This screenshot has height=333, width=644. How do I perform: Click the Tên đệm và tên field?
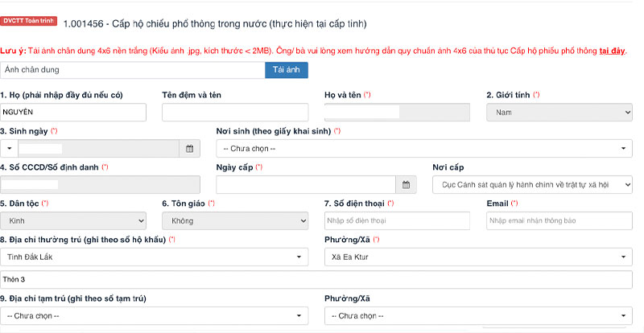click(234, 113)
